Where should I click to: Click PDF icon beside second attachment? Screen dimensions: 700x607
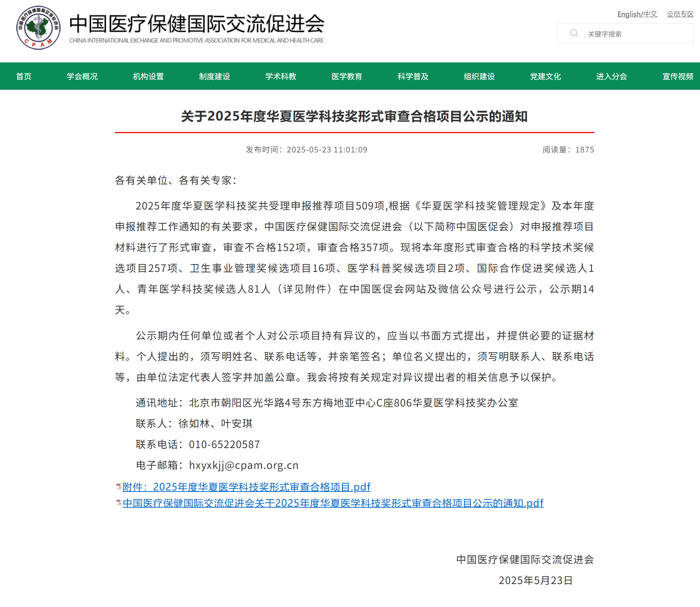[118, 503]
